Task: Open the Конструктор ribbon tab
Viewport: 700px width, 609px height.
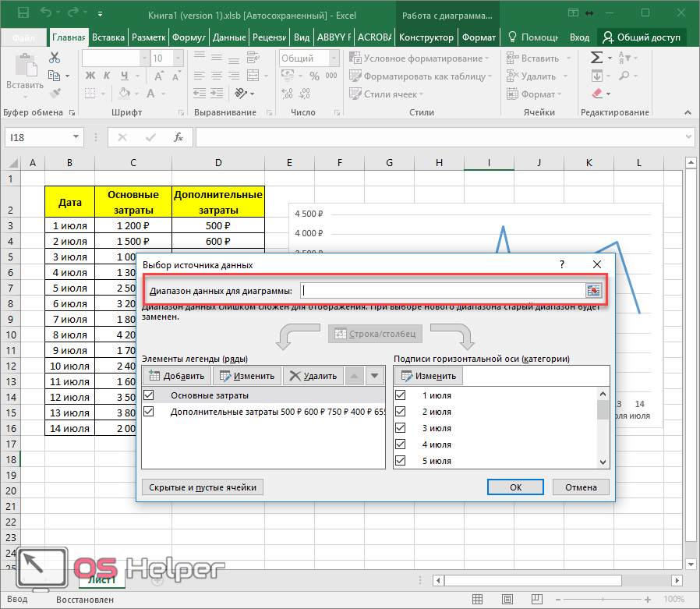Action: 426,37
